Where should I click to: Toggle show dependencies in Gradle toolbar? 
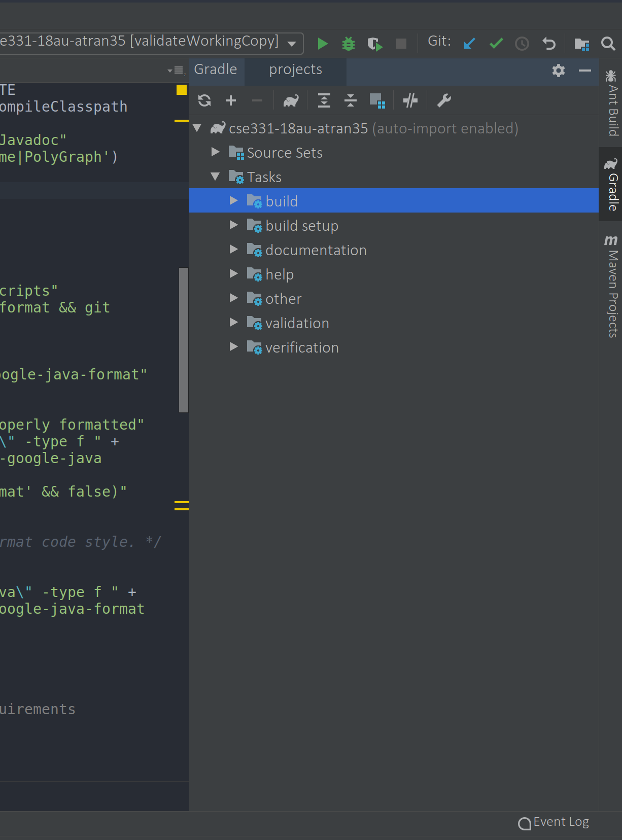(x=377, y=100)
